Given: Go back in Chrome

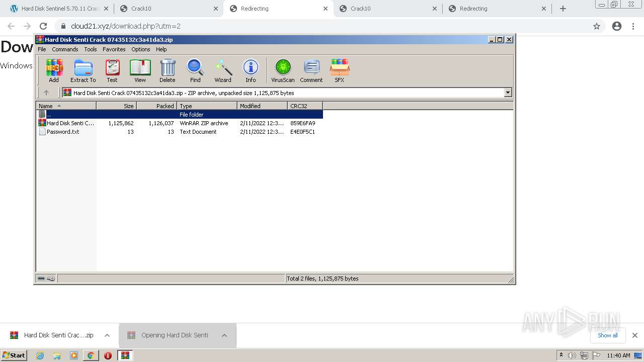Looking at the screenshot, I should [x=11, y=26].
